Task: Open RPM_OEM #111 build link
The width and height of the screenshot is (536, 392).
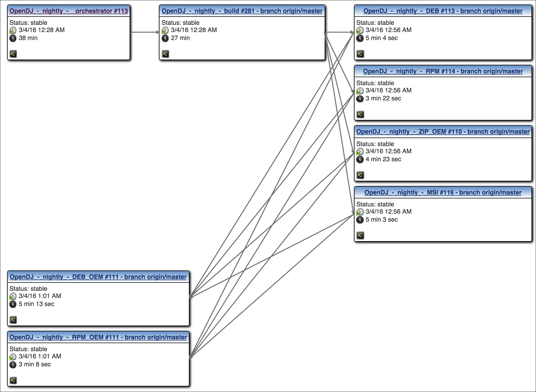Action: coord(98,337)
